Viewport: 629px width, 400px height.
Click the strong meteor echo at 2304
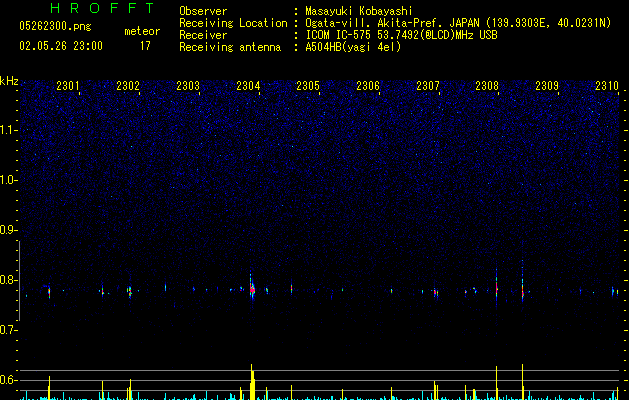252,288
